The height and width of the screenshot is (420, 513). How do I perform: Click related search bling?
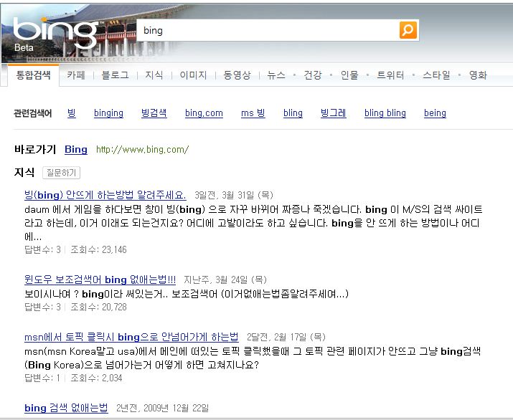[x=293, y=113]
